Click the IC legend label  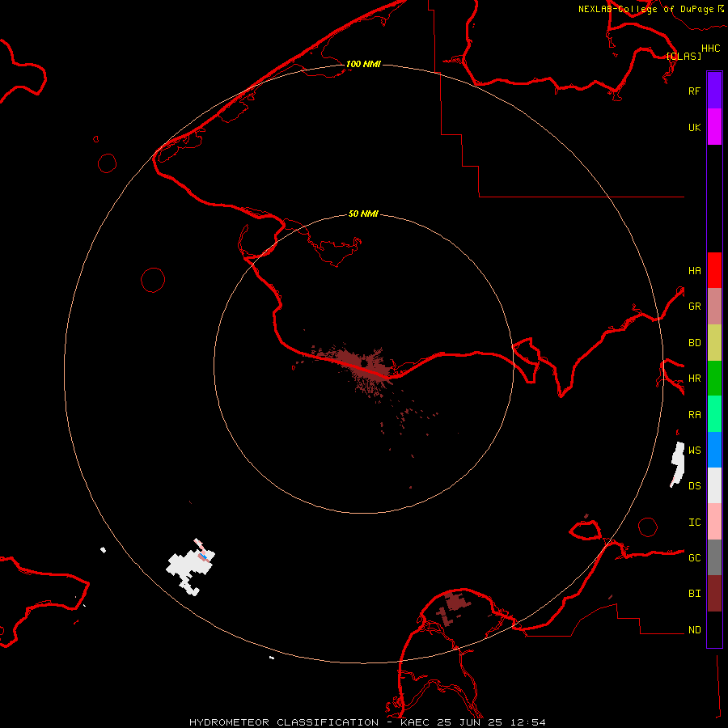tap(694, 523)
